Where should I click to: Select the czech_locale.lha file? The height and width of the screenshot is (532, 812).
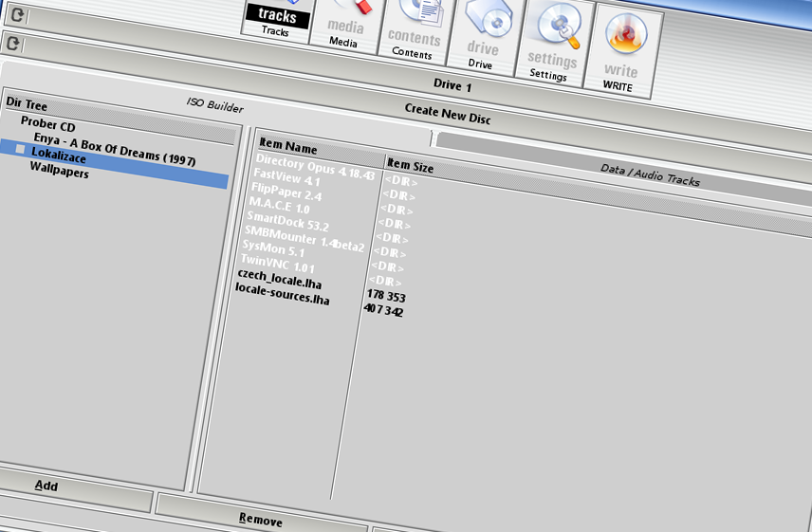(279, 280)
